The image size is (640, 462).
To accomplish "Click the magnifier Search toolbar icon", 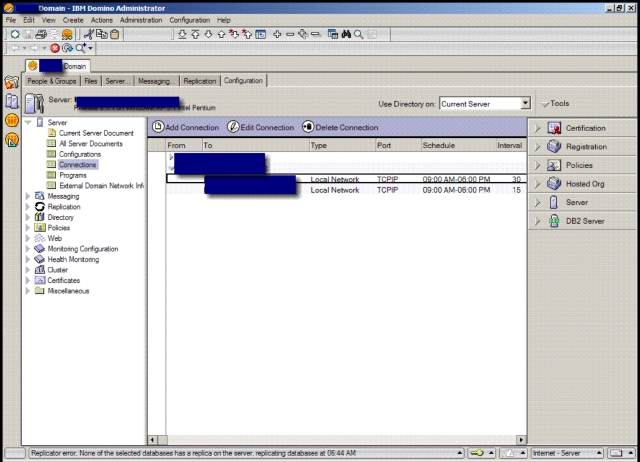I will pyautogui.click(x=358, y=34).
